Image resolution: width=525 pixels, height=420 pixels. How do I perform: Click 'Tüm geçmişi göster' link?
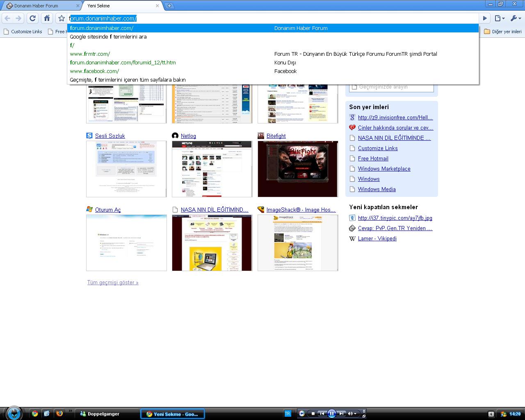(113, 283)
